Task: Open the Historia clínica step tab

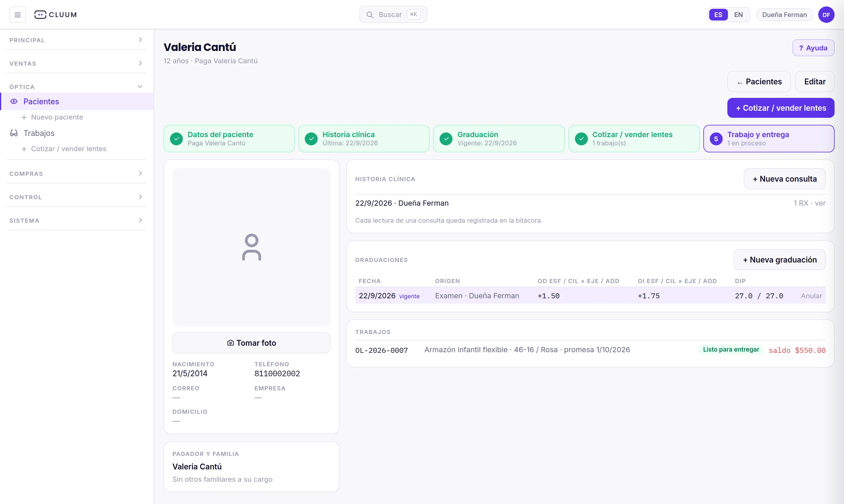Action: [x=364, y=139]
